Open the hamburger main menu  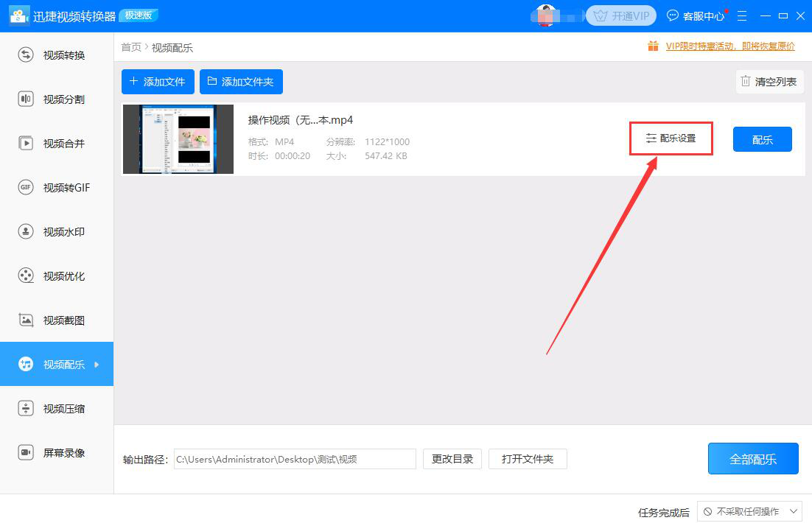(742, 16)
